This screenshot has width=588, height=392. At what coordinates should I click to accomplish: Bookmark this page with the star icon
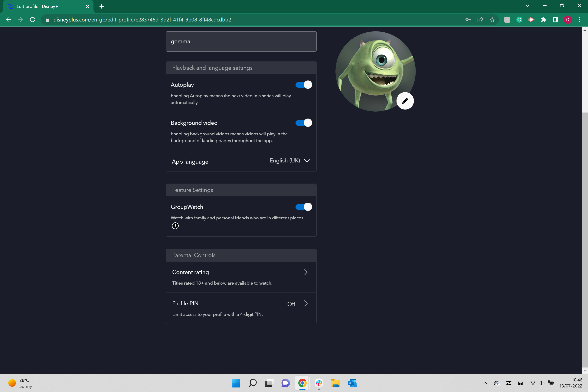[492, 19]
